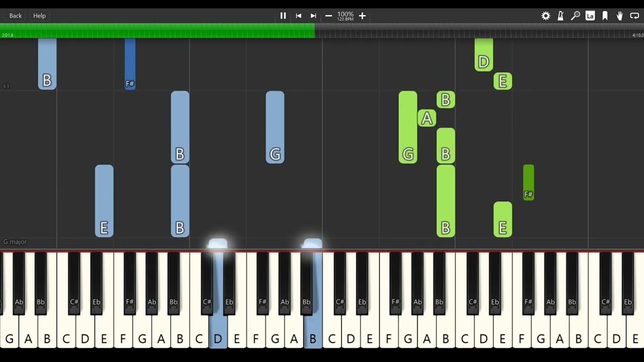Click the dark green falling F# note

pyautogui.click(x=528, y=183)
